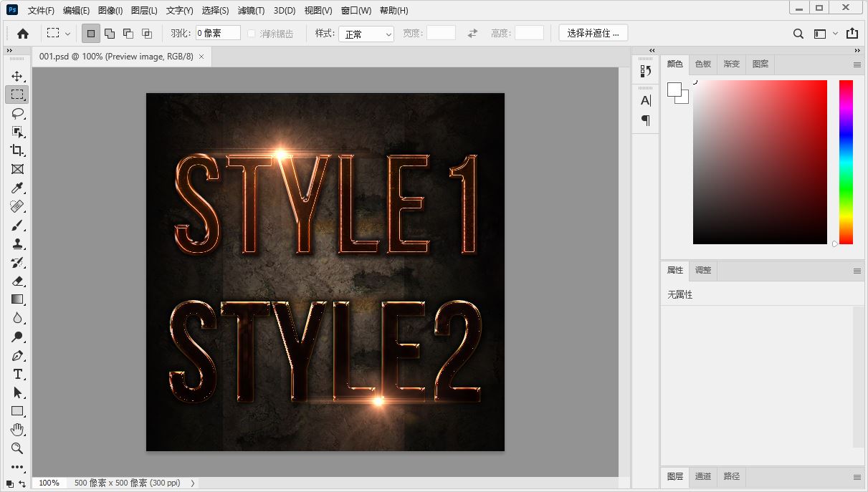The image size is (868, 492).
Task: Select the Pen tool
Action: 17,355
